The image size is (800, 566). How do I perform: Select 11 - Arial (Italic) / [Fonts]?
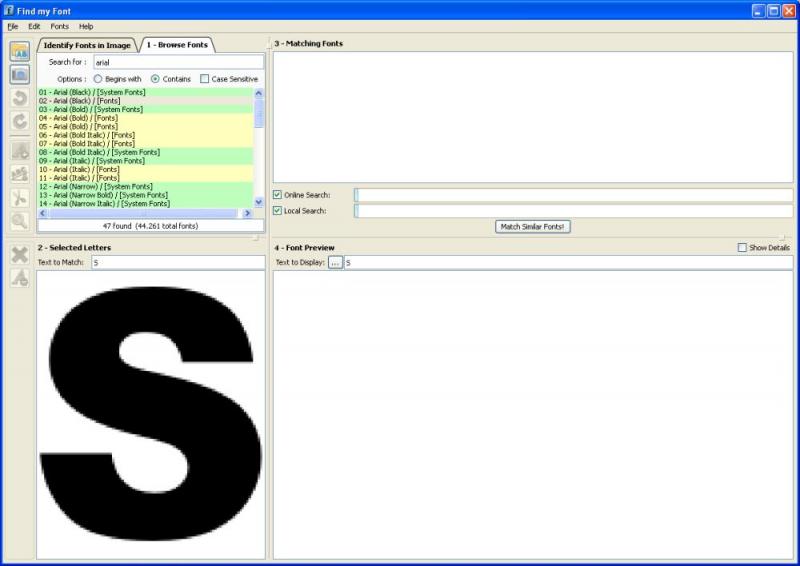145,178
